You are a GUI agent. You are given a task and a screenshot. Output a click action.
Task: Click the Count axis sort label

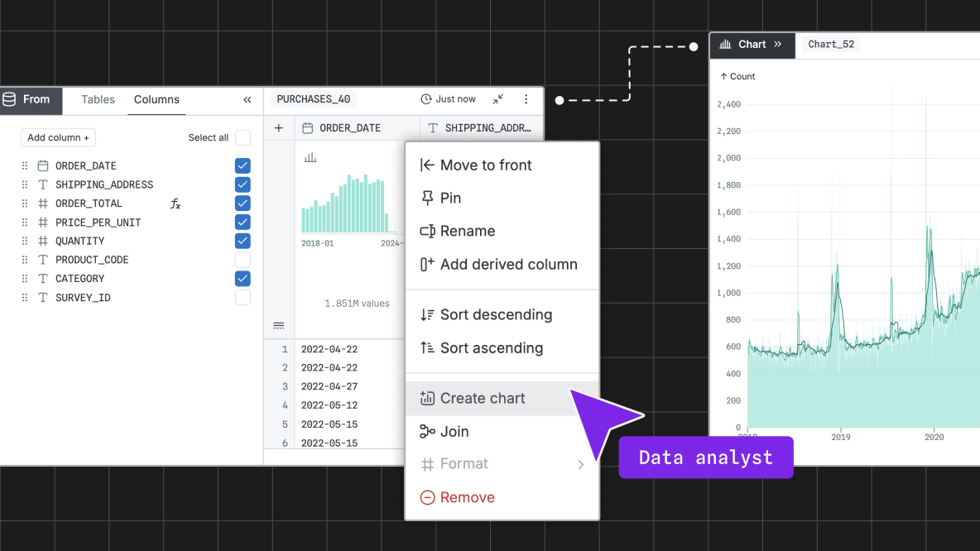tap(737, 76)
